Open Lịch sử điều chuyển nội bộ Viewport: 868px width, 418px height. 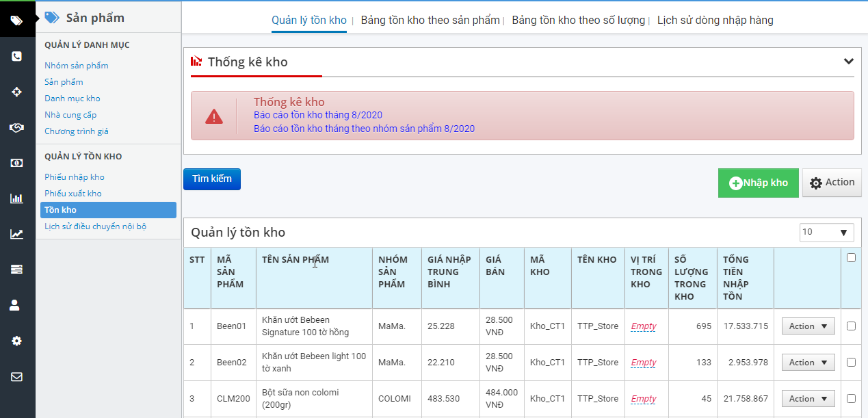[96, 226]
